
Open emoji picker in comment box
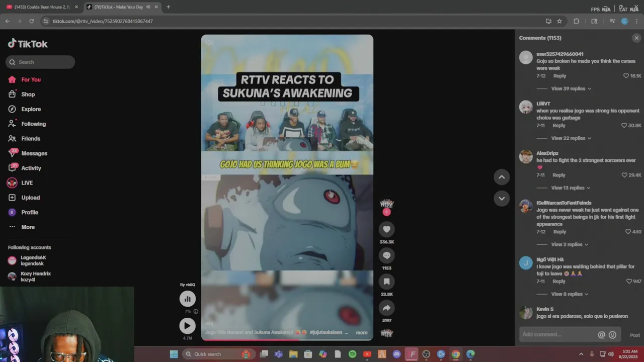tap(612, 335)
